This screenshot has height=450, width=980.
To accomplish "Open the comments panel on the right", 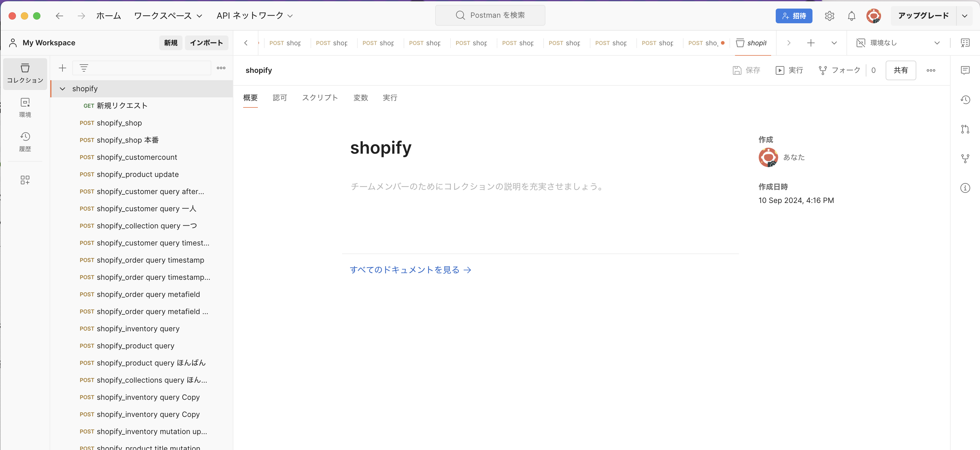I will 966,70.
